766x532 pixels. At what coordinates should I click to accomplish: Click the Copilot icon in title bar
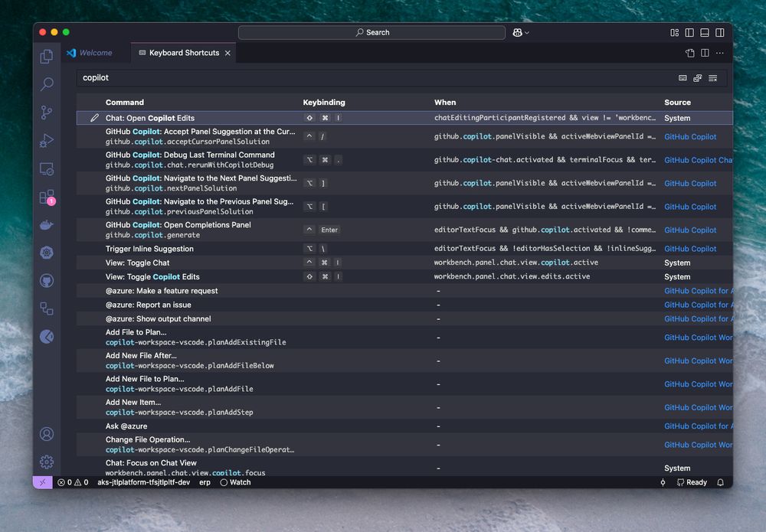[x=517, y=32]
